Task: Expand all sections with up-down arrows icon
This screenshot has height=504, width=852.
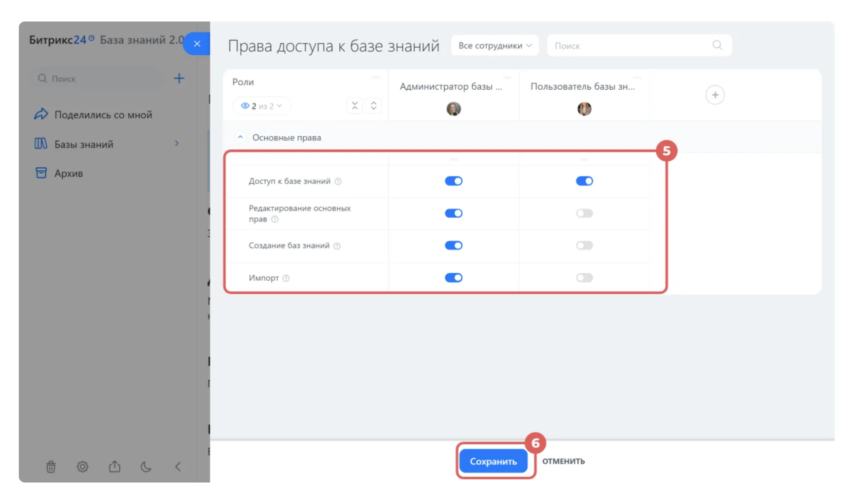Action: tap(374, 105)
